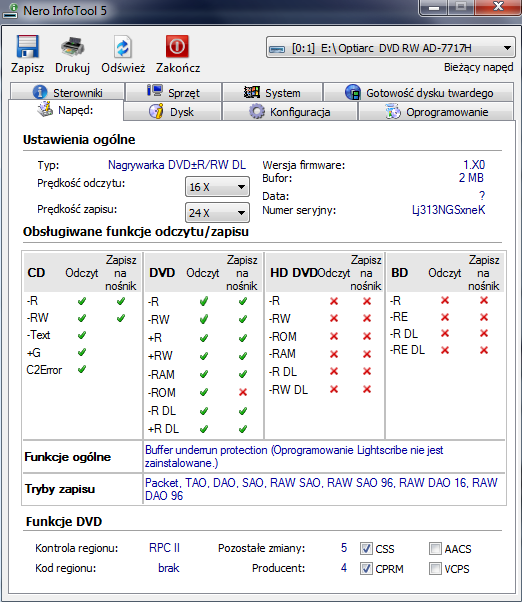522x602 pixels.
Task: Click the RPC II region control value
Action: [164, 548]
